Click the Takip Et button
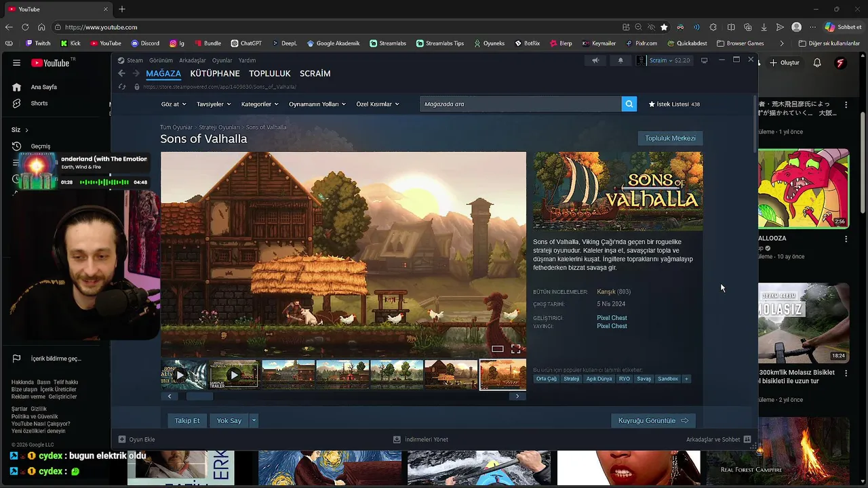The width and height of the screenshot is (868, 488). pos(187,420)
